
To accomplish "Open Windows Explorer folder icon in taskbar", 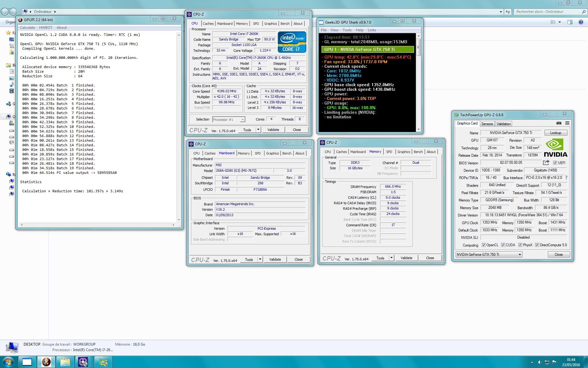I will [x=65, y=362].
